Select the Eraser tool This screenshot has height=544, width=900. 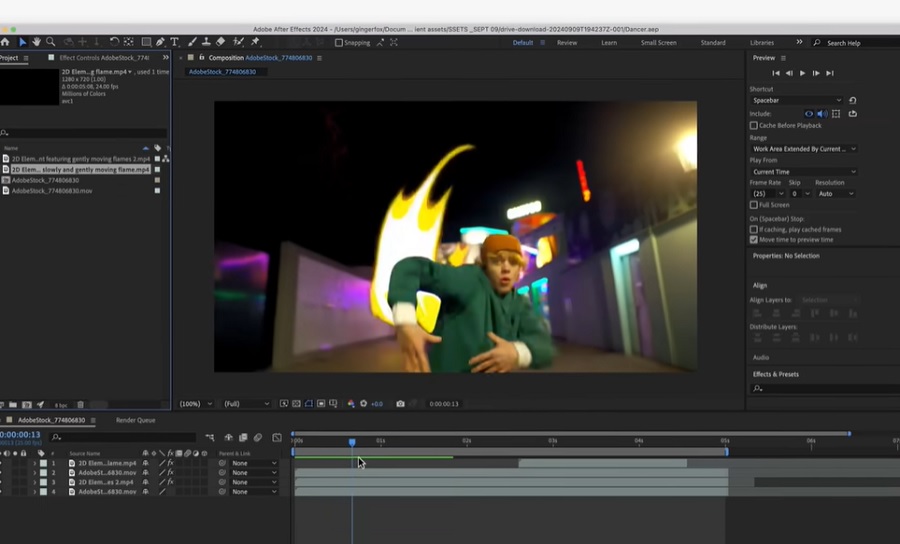[220, 42]
